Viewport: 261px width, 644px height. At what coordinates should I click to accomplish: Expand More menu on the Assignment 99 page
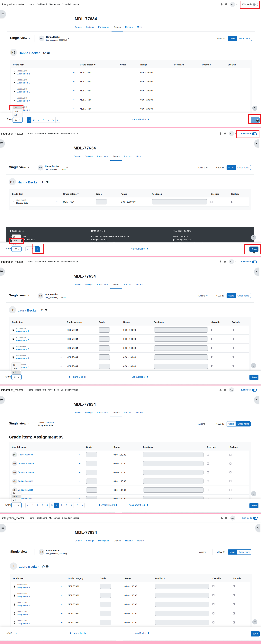[x=139, y=412]
